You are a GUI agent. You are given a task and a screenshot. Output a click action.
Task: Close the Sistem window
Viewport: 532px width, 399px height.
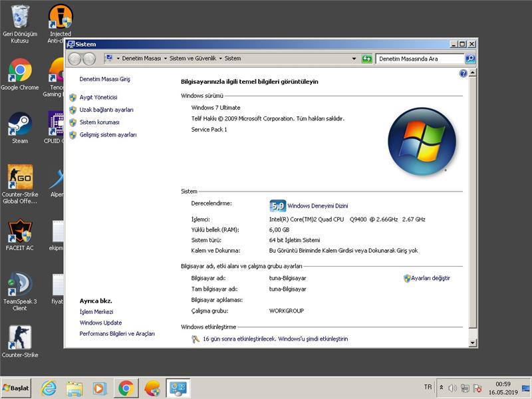pos(471,44)
